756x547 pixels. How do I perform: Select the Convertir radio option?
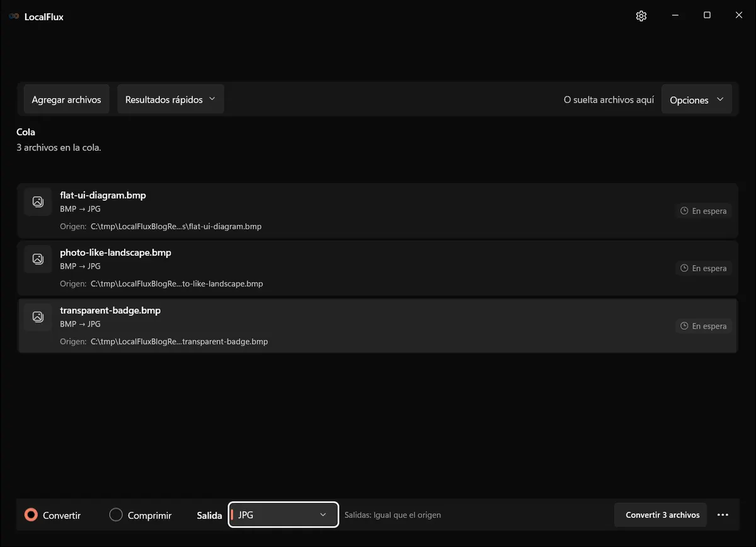[53, 515]
